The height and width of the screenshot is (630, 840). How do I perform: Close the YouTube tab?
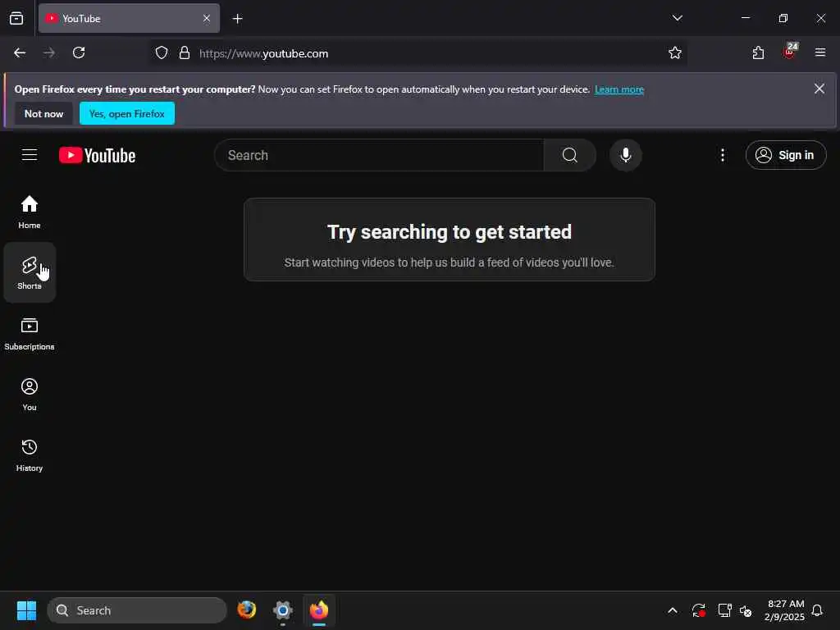207,18
